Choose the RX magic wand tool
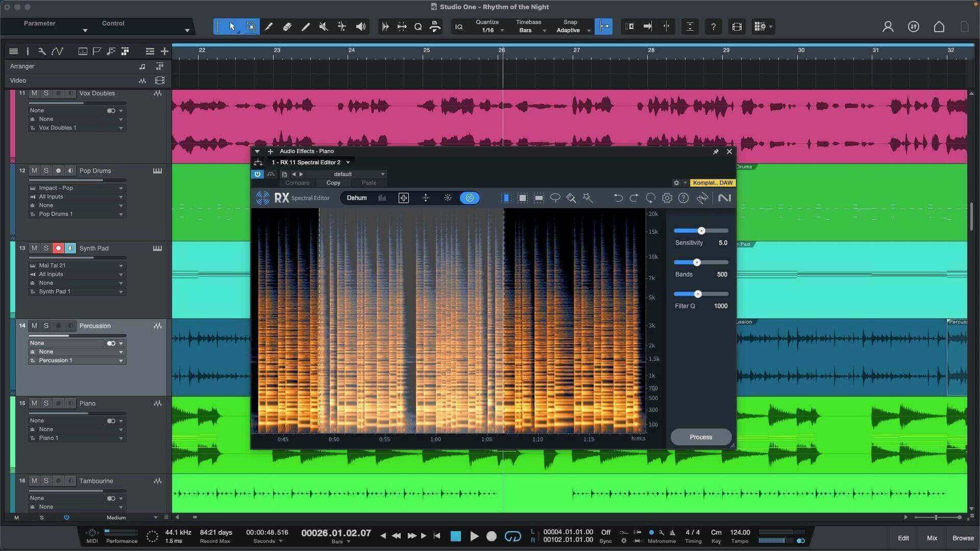Viewport: 980px width, 551px height. (x=588, y=198)
